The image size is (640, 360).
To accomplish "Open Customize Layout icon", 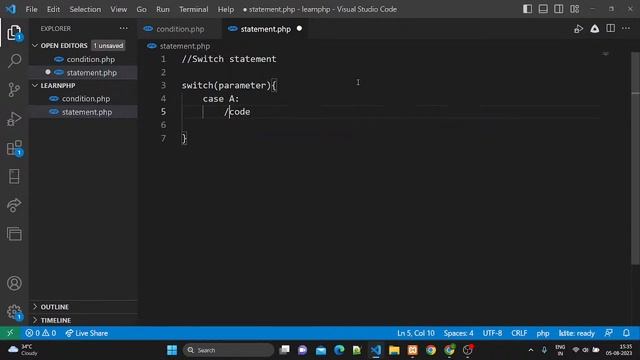I will tap(575, 9).
